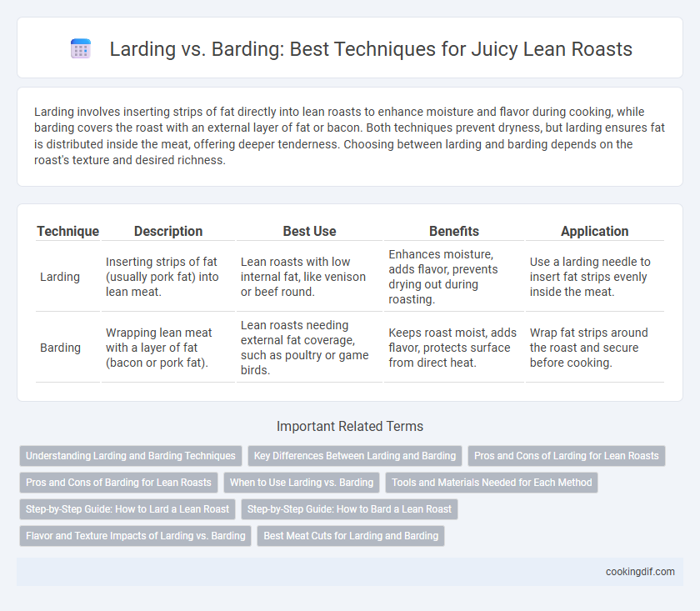The width and height of the screenshot is (700, 611).
Task: Open Tools and Materials Needed for Each Method
Action: tap(492, 483)
